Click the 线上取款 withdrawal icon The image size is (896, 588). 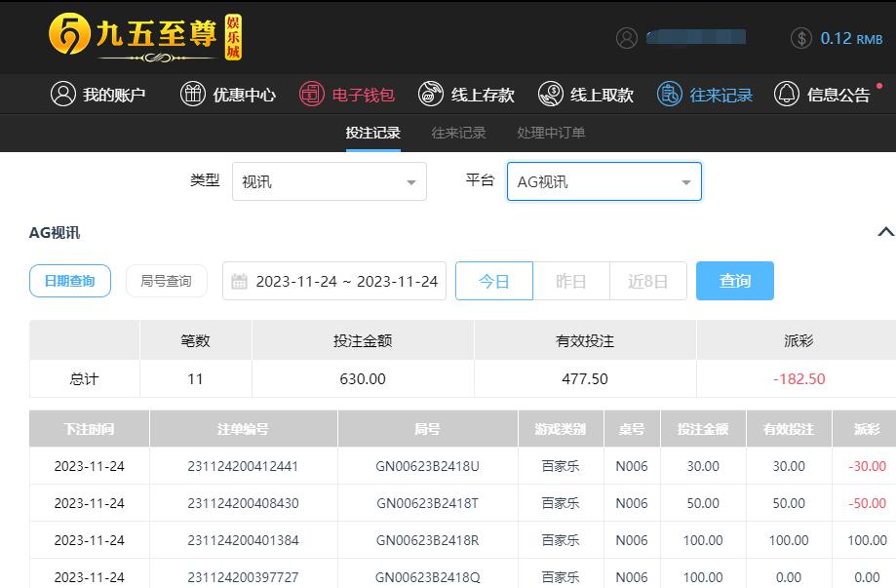[x=551, y=95]
